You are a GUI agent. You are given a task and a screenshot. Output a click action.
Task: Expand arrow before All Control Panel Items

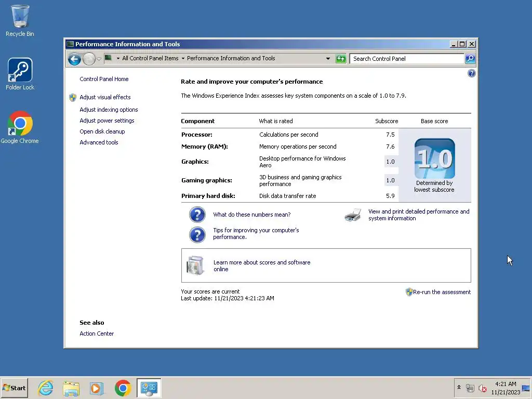click(x=118, y=58)
